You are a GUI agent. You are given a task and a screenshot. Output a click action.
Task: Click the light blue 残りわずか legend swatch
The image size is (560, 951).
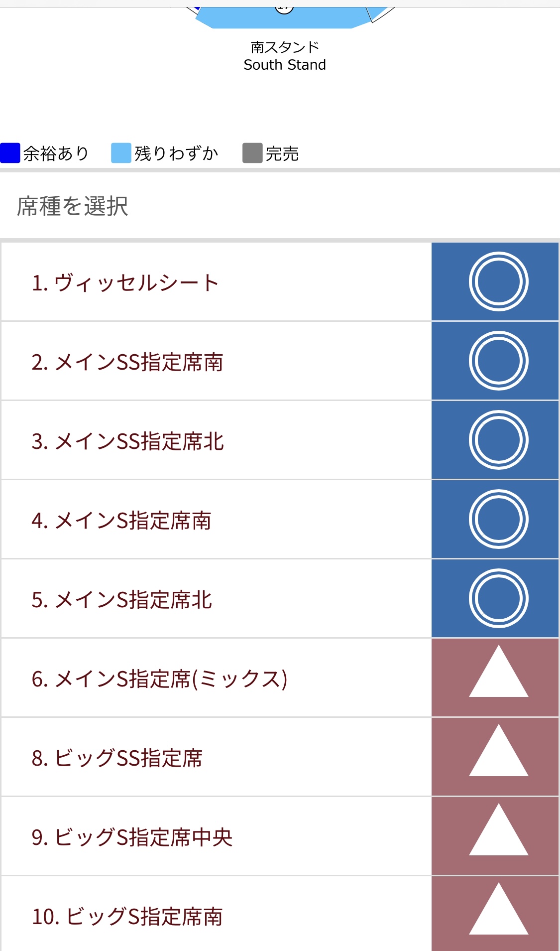point(121,153)
